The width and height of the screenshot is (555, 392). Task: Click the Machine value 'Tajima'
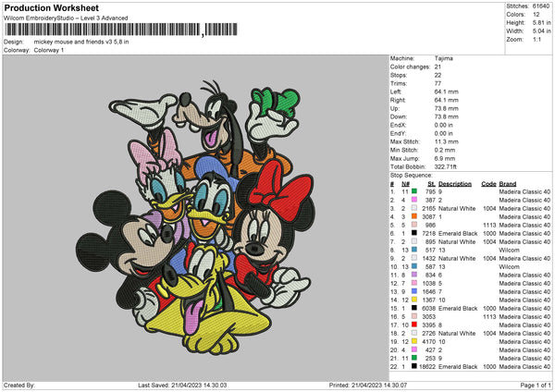click(x=443, y=58)
